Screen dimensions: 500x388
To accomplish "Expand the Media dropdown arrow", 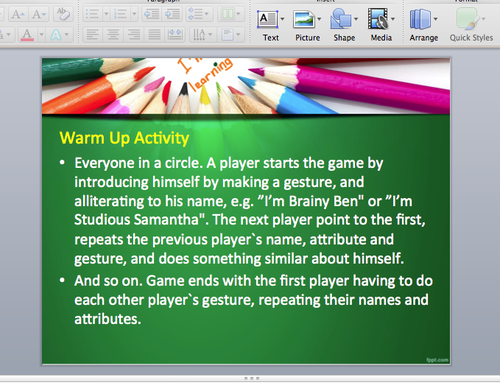I will [393, 19].
